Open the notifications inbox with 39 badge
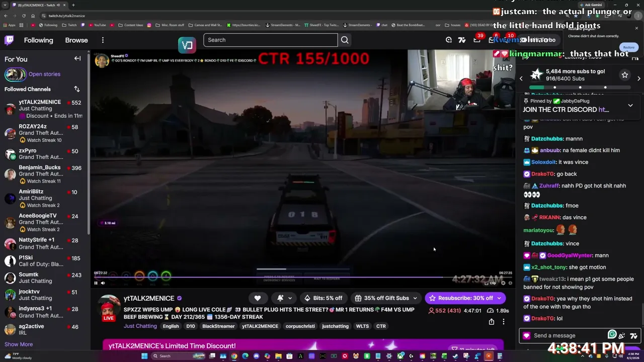Viewport: 644px width, 362px height. [477, 40]
